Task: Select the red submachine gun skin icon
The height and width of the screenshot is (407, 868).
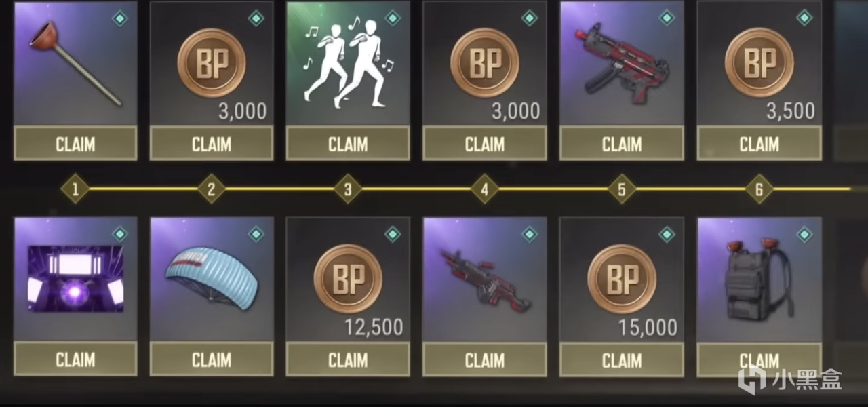Action: (x=621, y=64)
